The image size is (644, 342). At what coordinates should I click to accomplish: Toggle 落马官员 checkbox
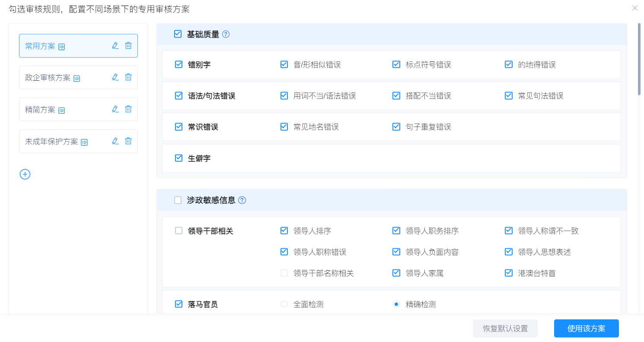point(179,304)
